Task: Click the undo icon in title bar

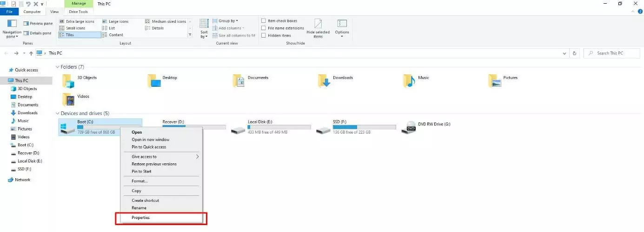Action: click(x=28, y=4)
